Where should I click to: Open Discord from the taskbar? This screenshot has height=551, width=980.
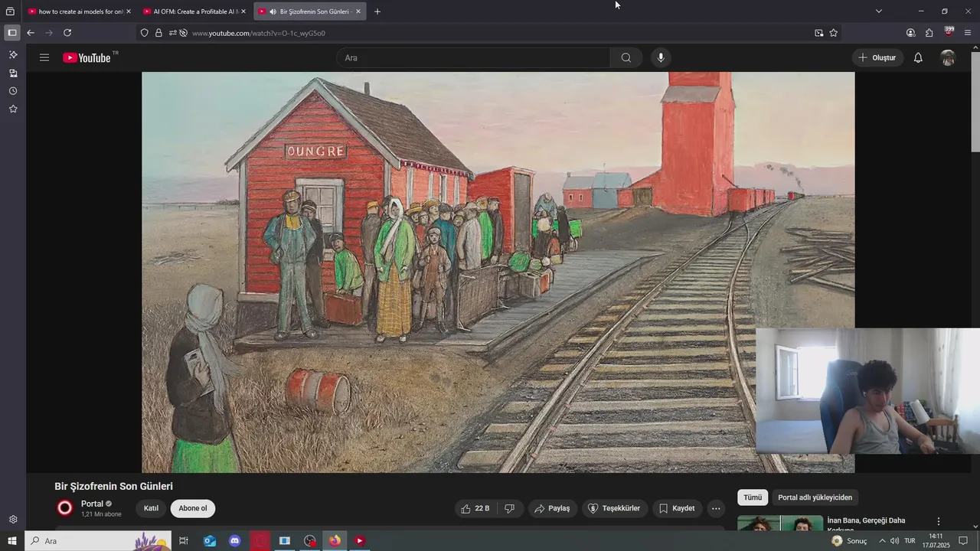(235, 540)
